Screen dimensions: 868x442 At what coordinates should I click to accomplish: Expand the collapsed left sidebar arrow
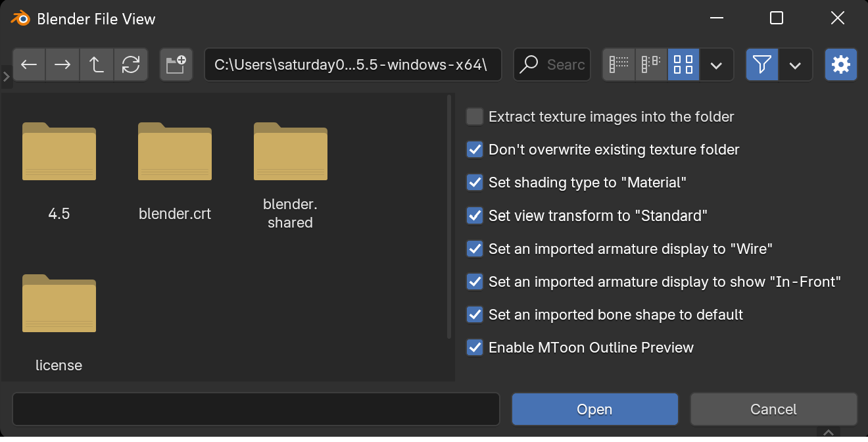[7, 77]
